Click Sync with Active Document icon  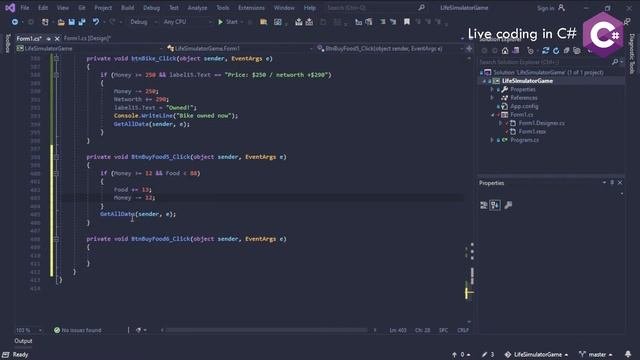(546, 51)
